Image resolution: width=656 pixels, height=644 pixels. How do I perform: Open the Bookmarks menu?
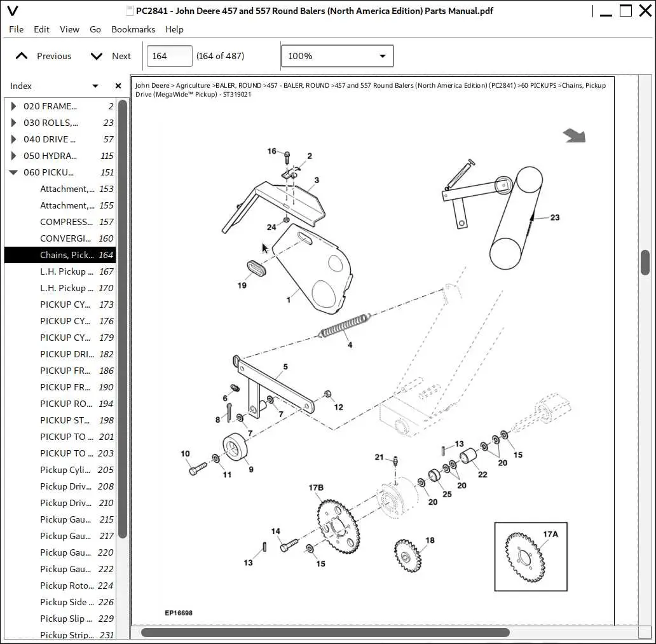(133, 29)
